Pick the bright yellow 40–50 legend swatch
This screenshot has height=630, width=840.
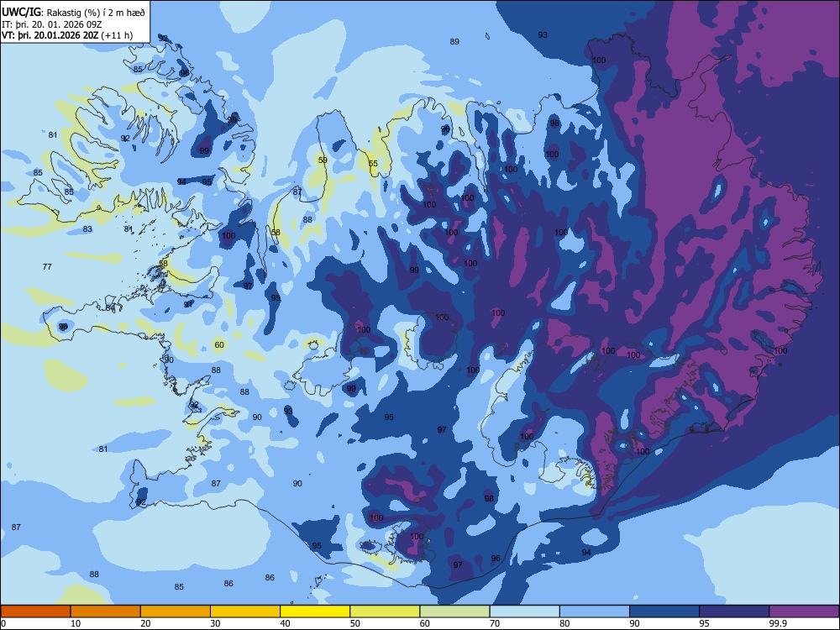(x=315, y=612)
